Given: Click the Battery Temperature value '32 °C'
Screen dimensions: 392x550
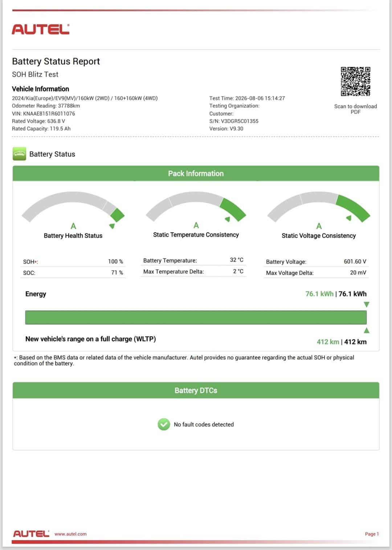Looking at the screenshot, I should (237, 260).
